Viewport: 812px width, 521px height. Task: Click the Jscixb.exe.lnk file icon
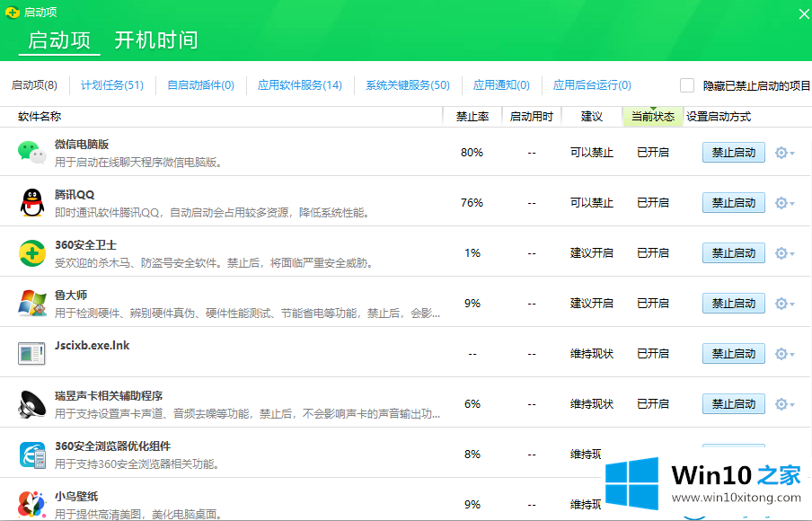31,354
